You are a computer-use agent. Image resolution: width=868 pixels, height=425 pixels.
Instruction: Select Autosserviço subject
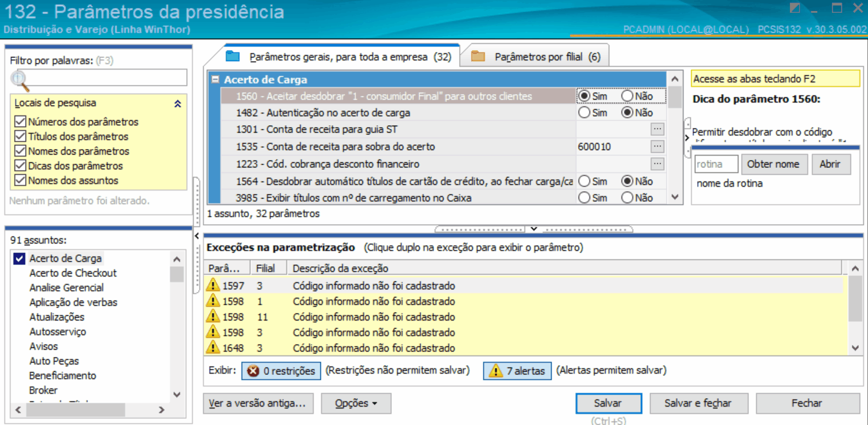click(x=58, y=332)
